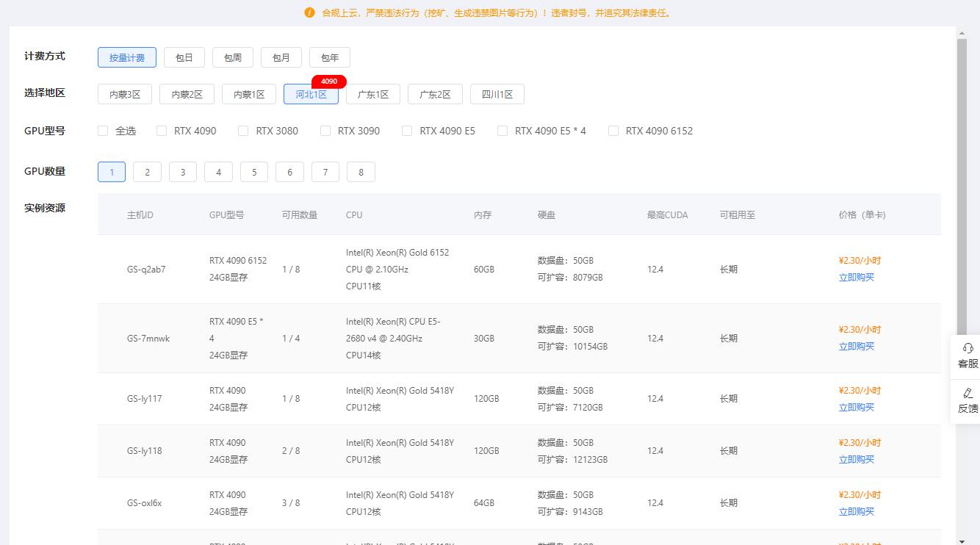The image size is (980, 545).
Task: Select 包年 billing mode
Action: click(330, 57)
